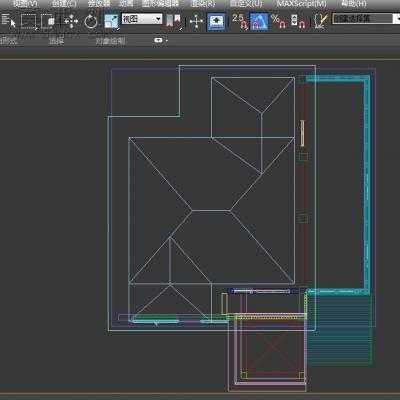Open the 视图 reference coordinate system dropdown
Viewport: 400px width, 400px height.
(x=142, y=19)
